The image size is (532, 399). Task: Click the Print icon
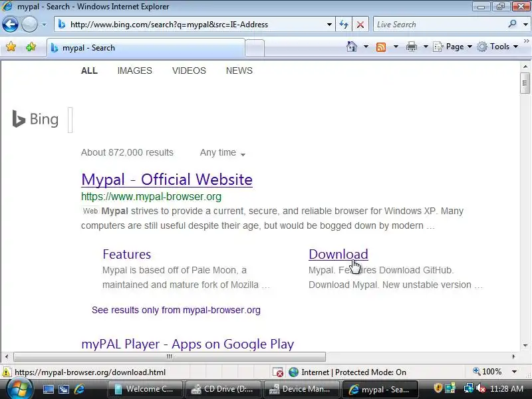click(x=412, y=47)
